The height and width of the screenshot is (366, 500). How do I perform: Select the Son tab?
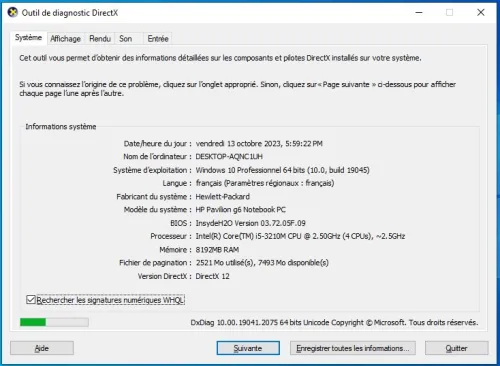[126, 39]
